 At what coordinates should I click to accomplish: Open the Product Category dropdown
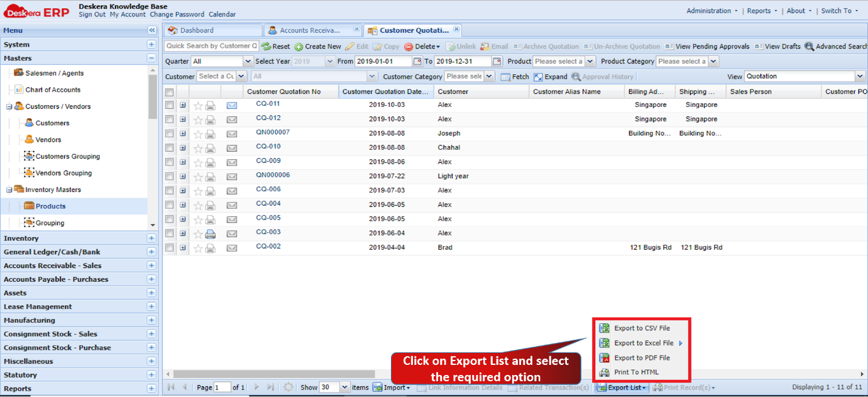[713, 62]
